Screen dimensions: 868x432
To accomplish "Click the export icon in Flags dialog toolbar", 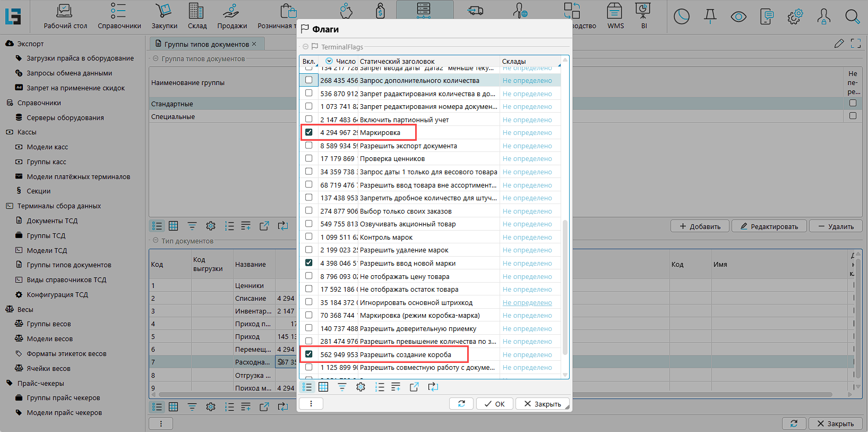I will coord(414,387).
